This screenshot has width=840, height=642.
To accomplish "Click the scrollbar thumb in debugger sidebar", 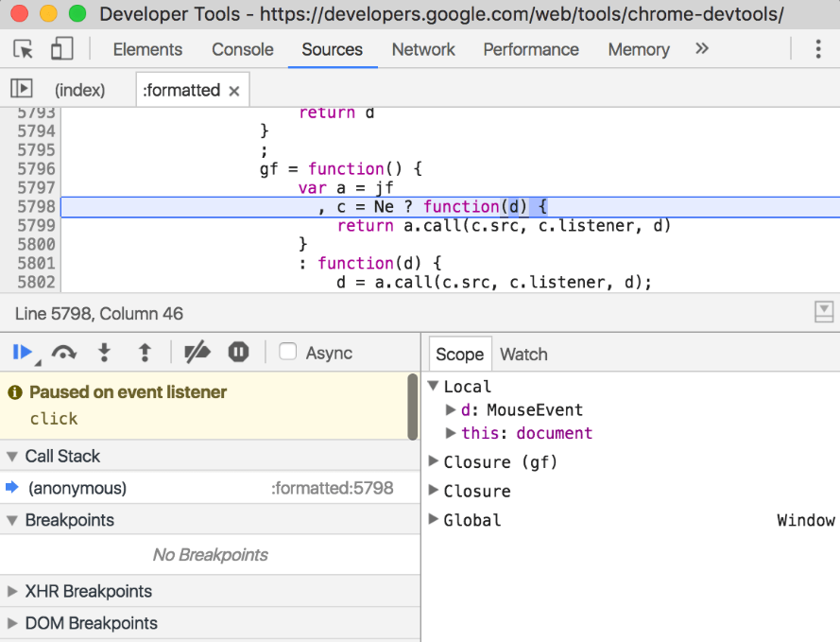I will click(x=412, y=407).
